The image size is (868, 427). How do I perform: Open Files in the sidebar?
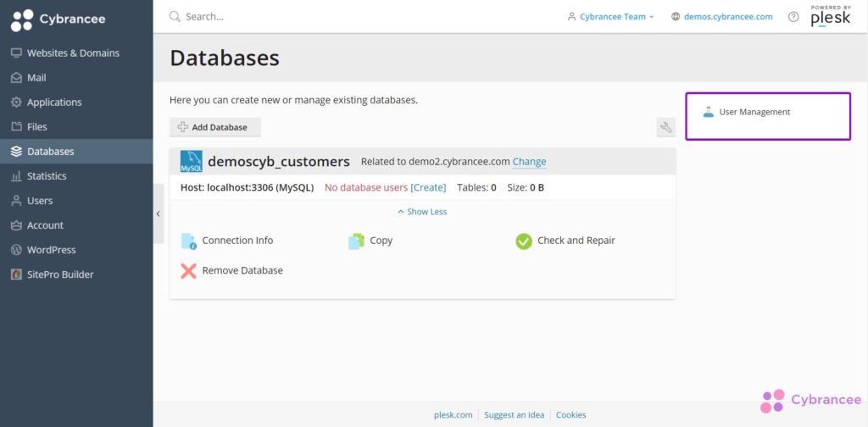(76, 127)
